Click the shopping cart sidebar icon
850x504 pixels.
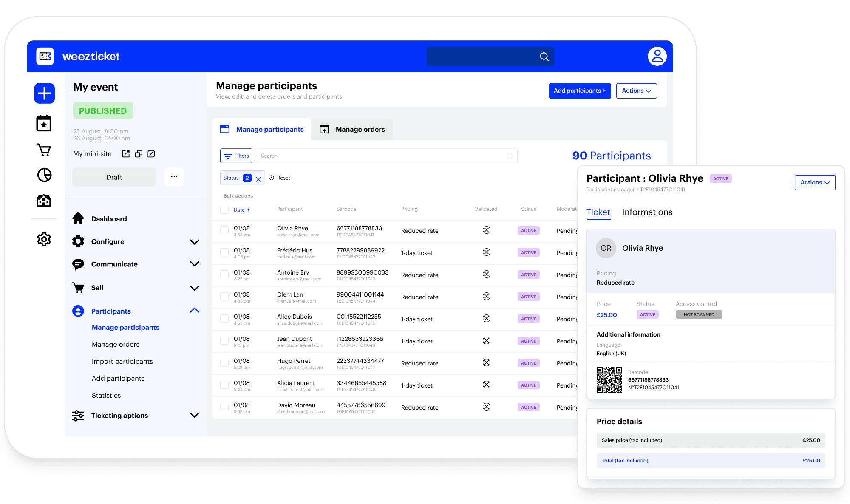[44, 150]
